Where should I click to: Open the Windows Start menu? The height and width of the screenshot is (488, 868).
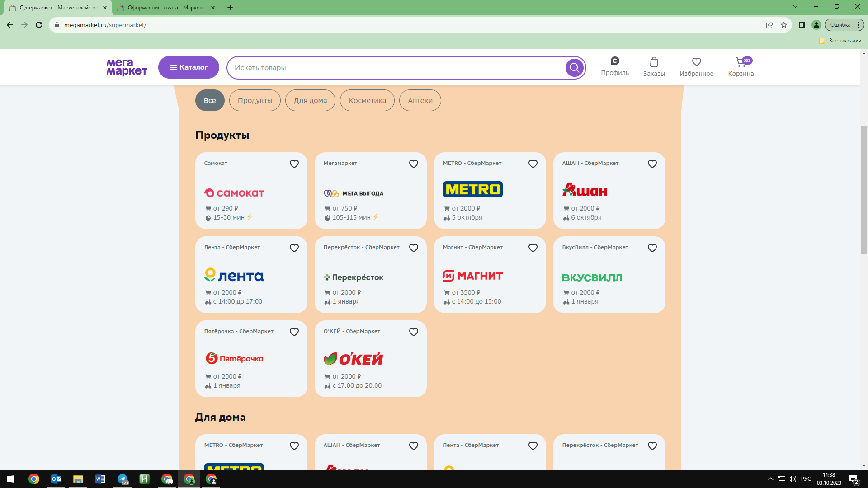tap(11, 479)
